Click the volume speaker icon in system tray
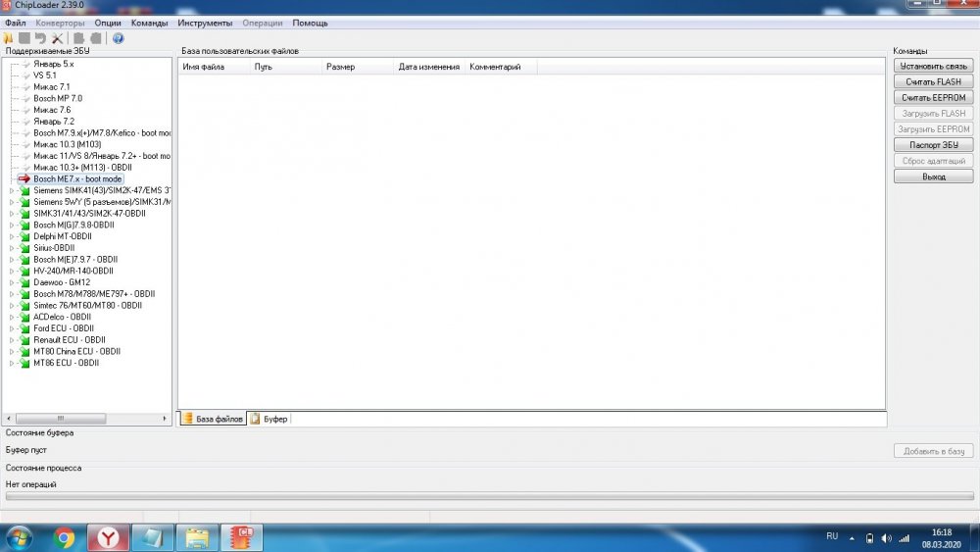The width and height of the screenshot is (980, 552). point(886,538)
